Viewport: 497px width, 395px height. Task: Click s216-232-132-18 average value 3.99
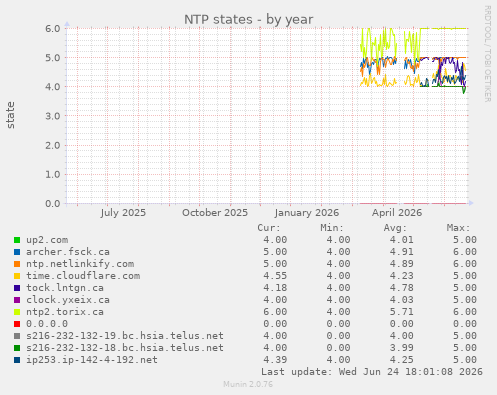[x=402, y=348]
